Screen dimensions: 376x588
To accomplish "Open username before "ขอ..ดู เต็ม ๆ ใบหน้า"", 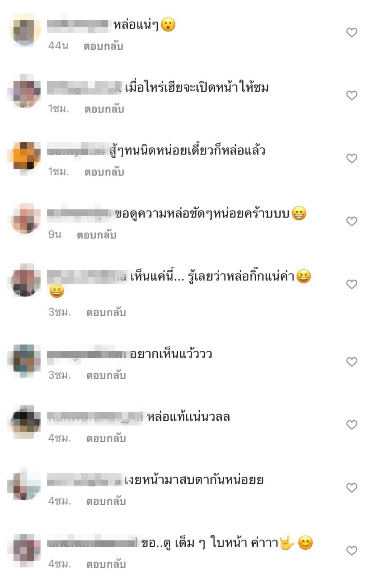I will (x=93, y=543).
